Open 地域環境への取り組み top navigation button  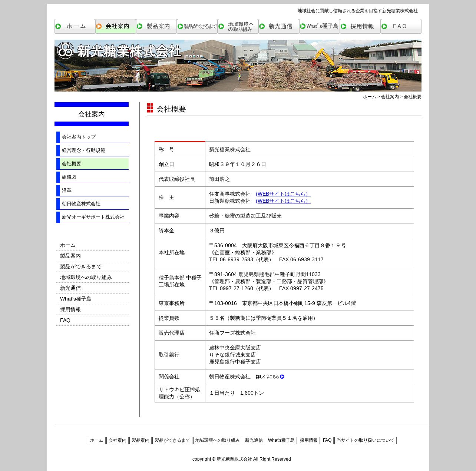238,26
